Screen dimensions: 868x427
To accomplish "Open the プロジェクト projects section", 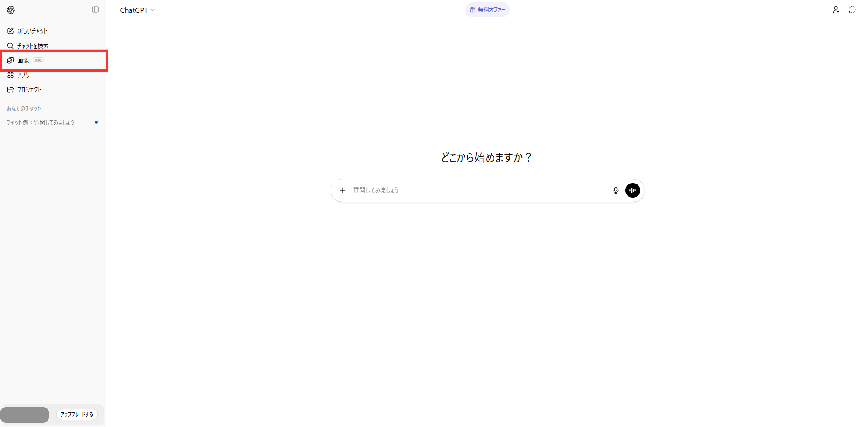I will pyautogui.click(x=29, y=90).
